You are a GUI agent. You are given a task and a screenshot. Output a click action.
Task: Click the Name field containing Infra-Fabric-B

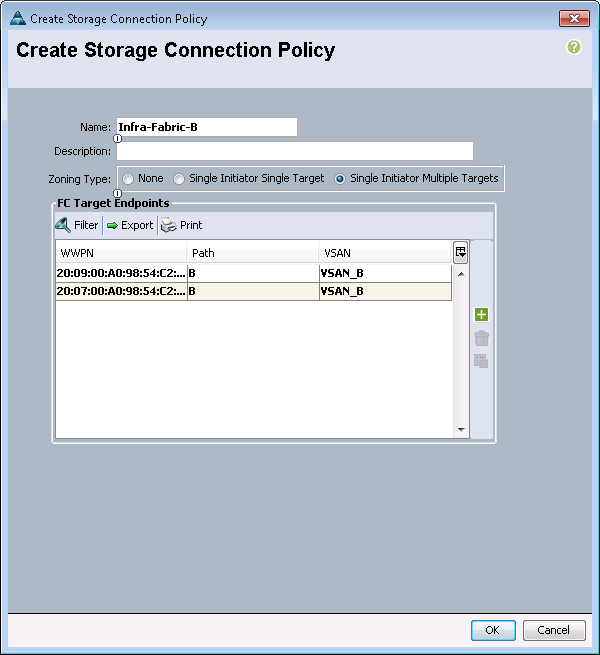pyautogui.click(x=207, y=127)
